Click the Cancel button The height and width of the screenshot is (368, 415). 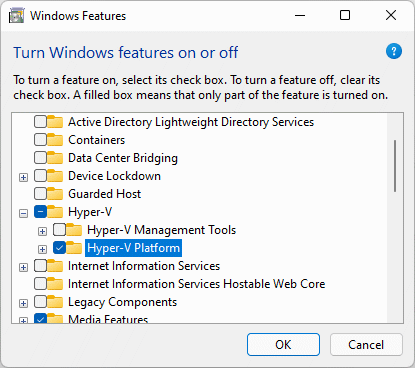click(x=366, y=344)
